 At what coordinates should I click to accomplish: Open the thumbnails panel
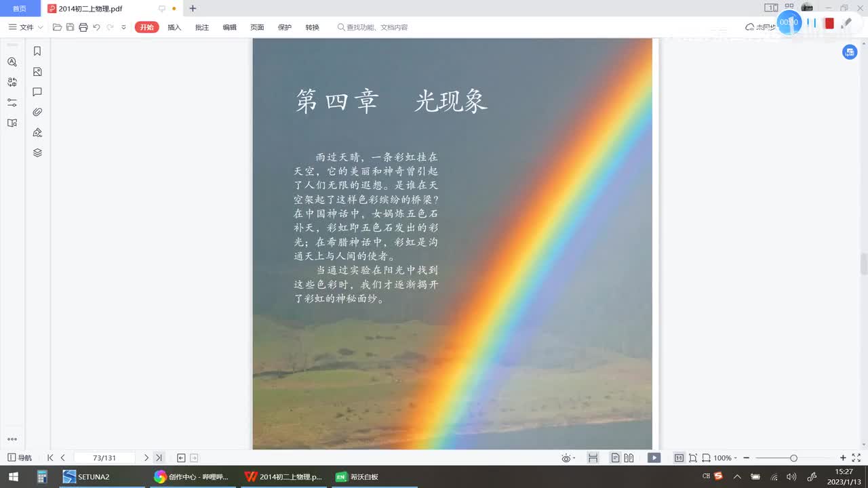(37, 71)
